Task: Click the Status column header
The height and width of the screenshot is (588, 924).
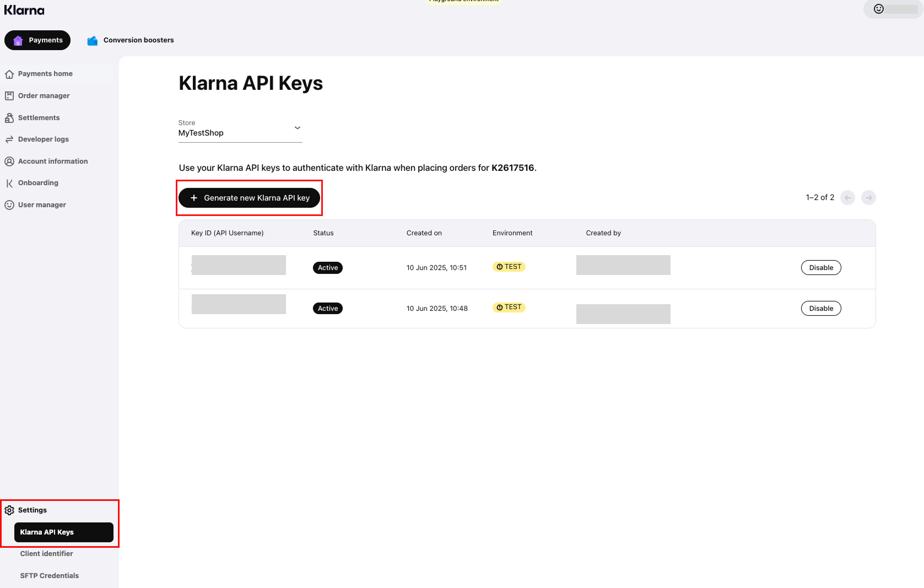Action: 323,233
